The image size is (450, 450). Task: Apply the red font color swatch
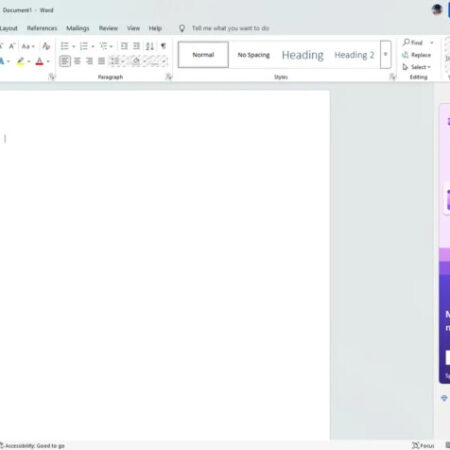point(39,61)
